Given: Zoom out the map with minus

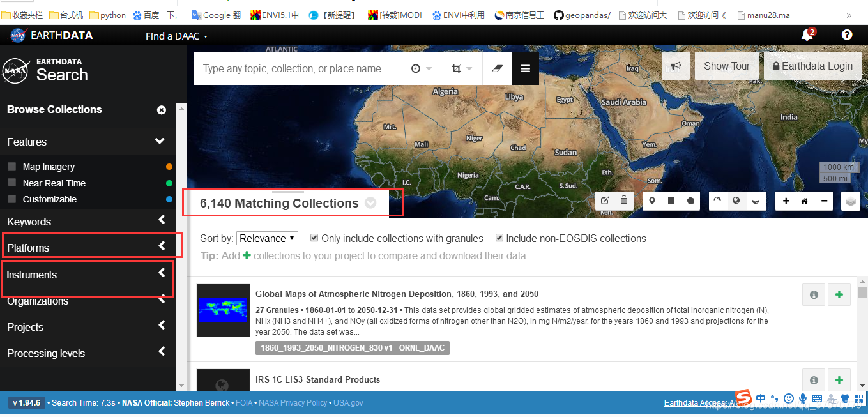Looking at the screenshot, I should tap(824, 201).
